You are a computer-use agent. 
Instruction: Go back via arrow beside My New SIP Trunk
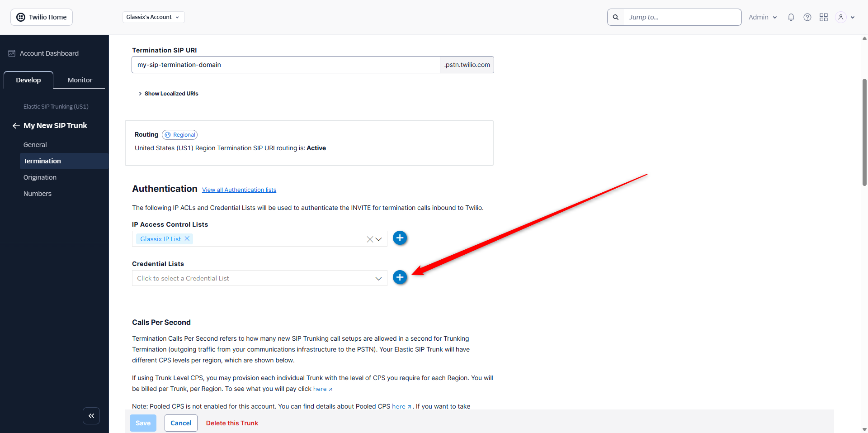click(x=16, y=126)
